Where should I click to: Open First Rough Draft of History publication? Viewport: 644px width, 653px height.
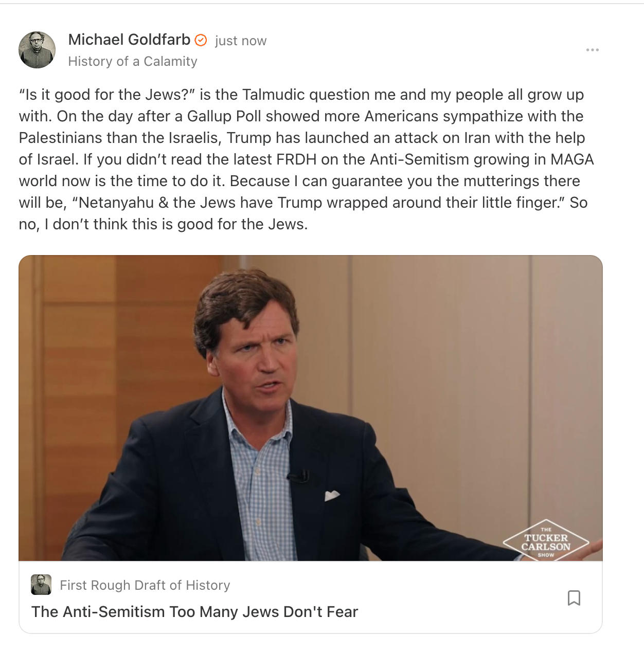click(145, 585)
